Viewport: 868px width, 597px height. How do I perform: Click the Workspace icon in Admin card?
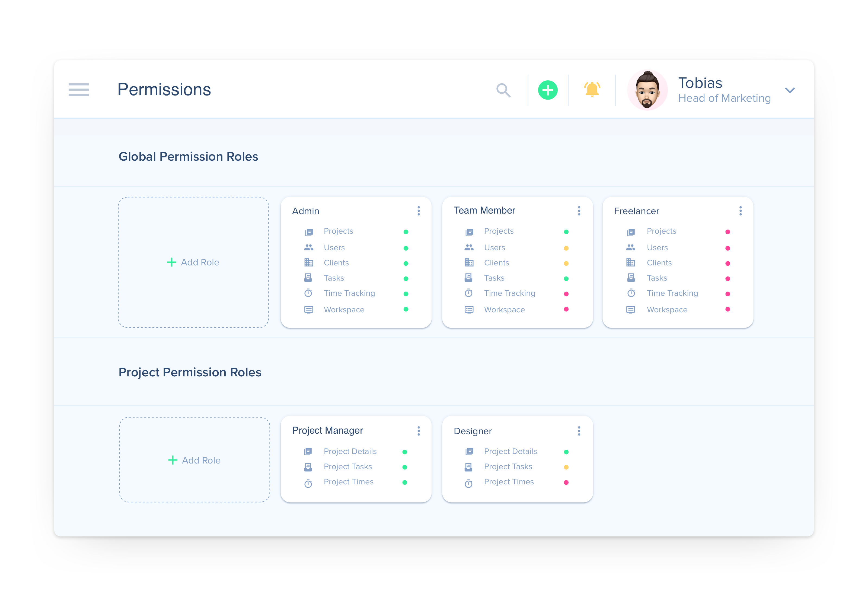click(x=309, y=310)
